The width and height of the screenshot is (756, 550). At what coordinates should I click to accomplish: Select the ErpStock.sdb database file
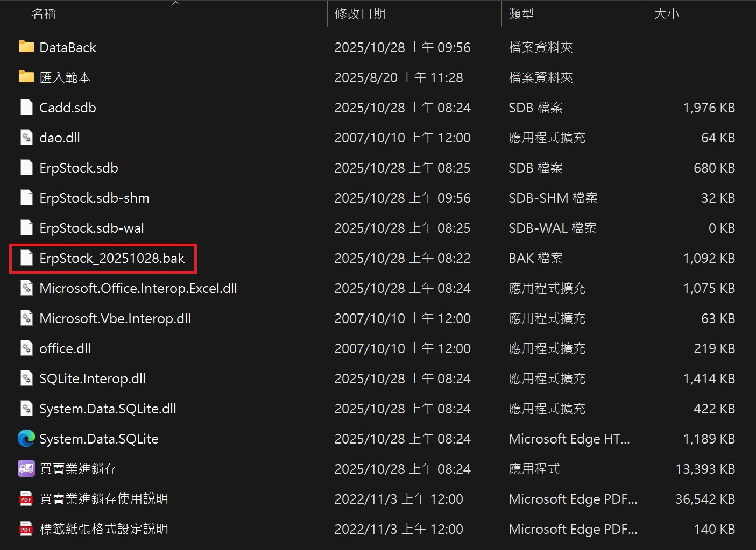click(x=79, y=167)
